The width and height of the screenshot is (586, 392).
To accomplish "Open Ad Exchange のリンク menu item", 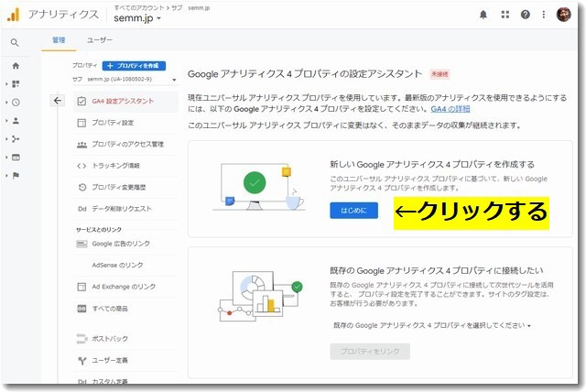I will coord(125,287).
